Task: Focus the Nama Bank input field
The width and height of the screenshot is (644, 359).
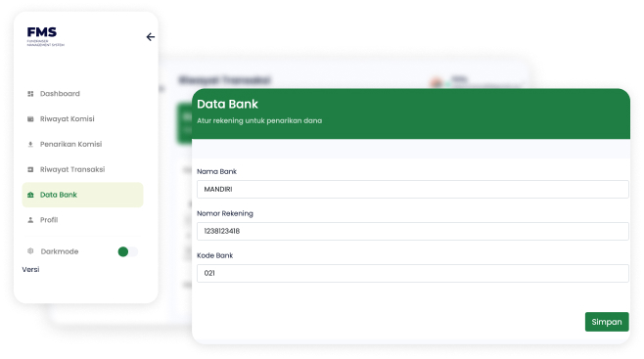Action: pos(413,189)
